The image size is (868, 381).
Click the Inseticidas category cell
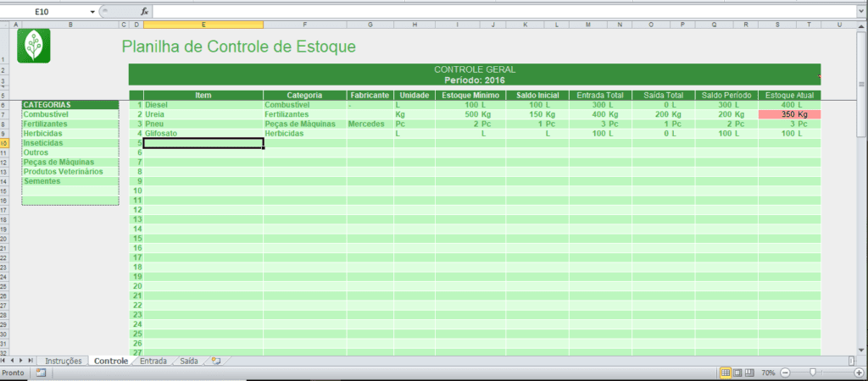pyautogui.click(x=70, y=143)
